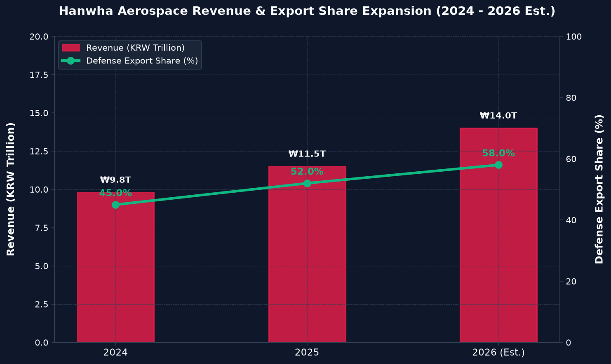Click the 17.5 left axis tick
The image size is (611, 364).
[39, 75]
